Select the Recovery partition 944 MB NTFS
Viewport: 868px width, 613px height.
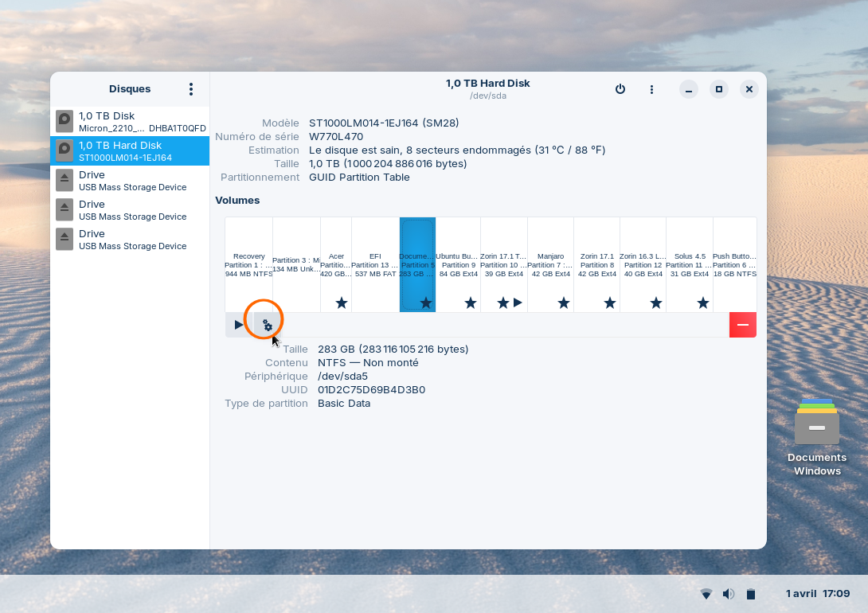(248, 264)
